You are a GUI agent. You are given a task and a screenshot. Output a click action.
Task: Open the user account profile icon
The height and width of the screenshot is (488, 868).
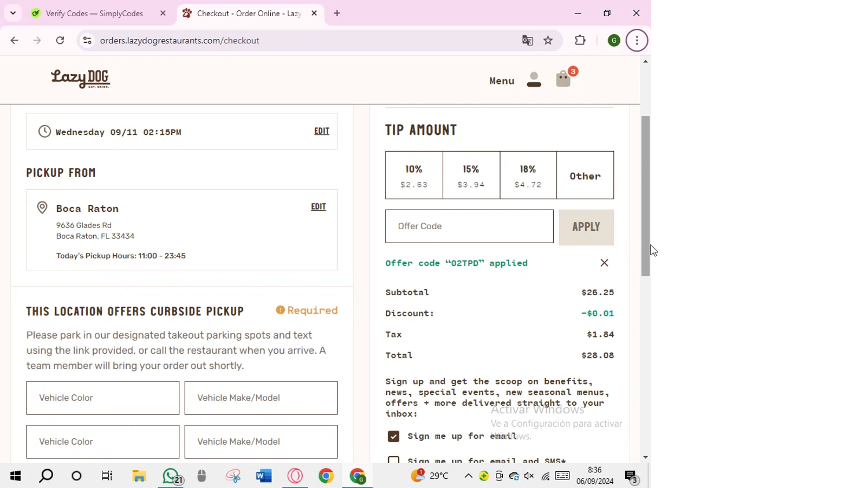point(534,79)
